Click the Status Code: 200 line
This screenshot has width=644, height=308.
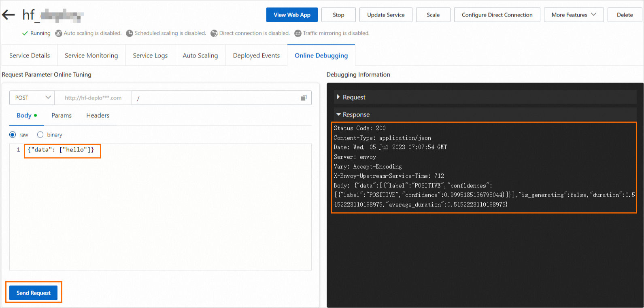point(359,128)
